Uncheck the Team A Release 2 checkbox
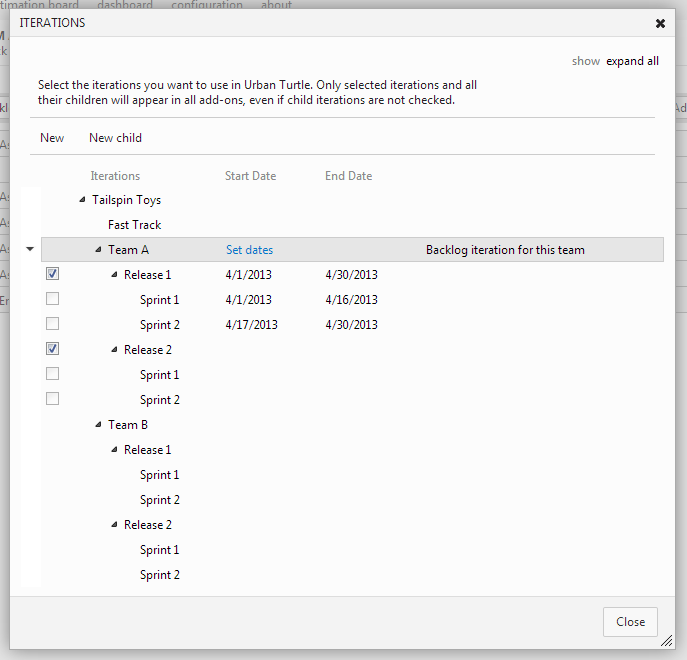The height and width of the screenshot is (660, 687). [53, 349]
